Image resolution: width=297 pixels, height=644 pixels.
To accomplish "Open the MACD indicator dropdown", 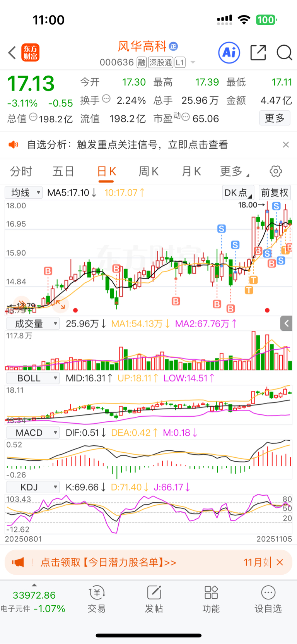I will coord(32,433).
